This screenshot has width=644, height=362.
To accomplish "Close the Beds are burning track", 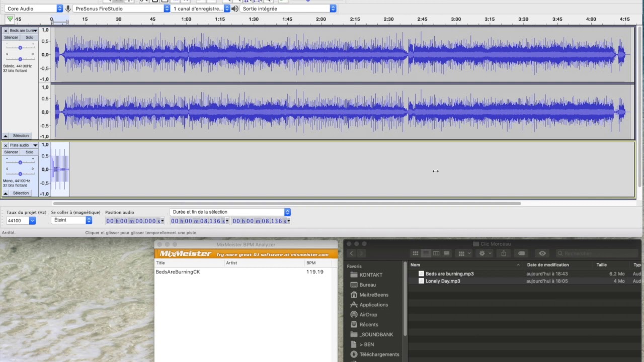I will click(6, 31).
